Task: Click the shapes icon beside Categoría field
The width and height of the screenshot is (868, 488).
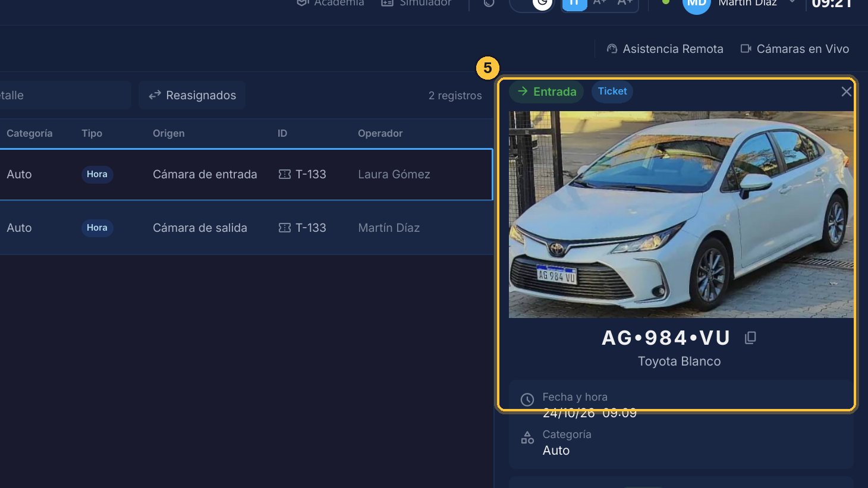Action: pos(527,438)
